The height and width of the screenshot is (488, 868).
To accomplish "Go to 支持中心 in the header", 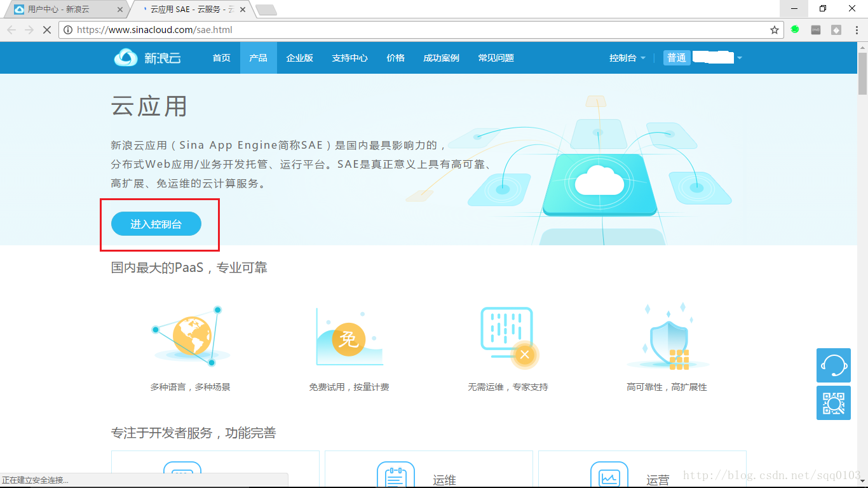I will click(349, 58).
